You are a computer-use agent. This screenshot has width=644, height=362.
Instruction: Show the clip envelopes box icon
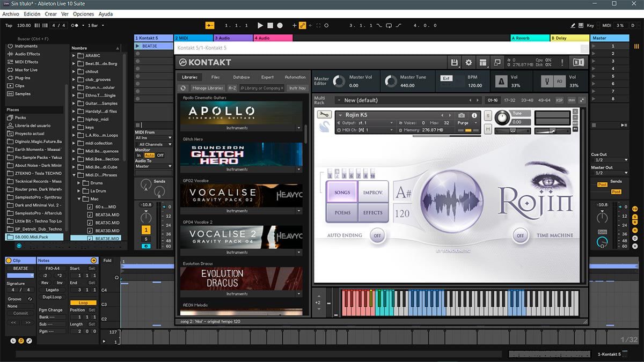tap(29, 341)
